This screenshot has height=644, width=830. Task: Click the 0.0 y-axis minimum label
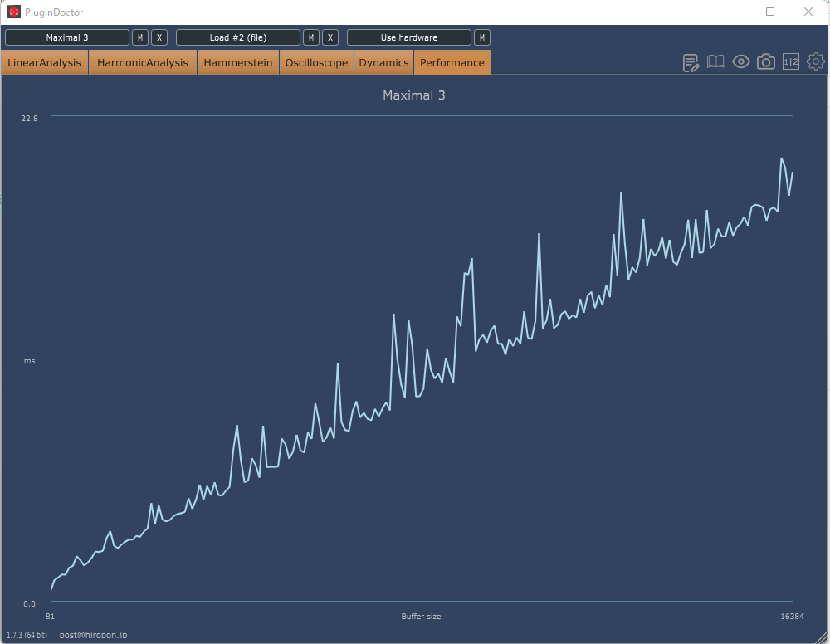[30, 604]
